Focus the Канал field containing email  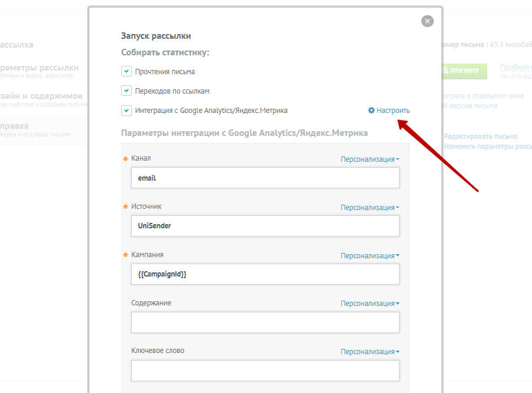click(x=265, y=178)
